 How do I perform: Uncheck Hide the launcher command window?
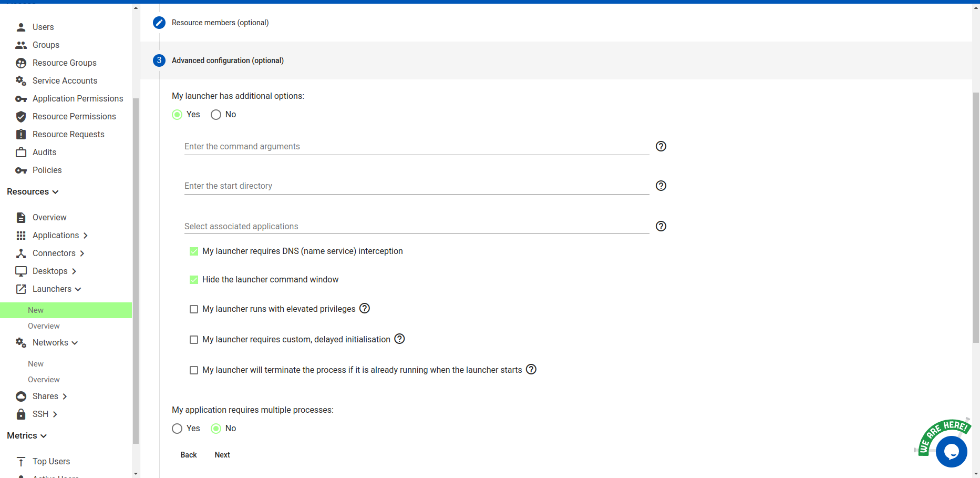tap(194, 280)
